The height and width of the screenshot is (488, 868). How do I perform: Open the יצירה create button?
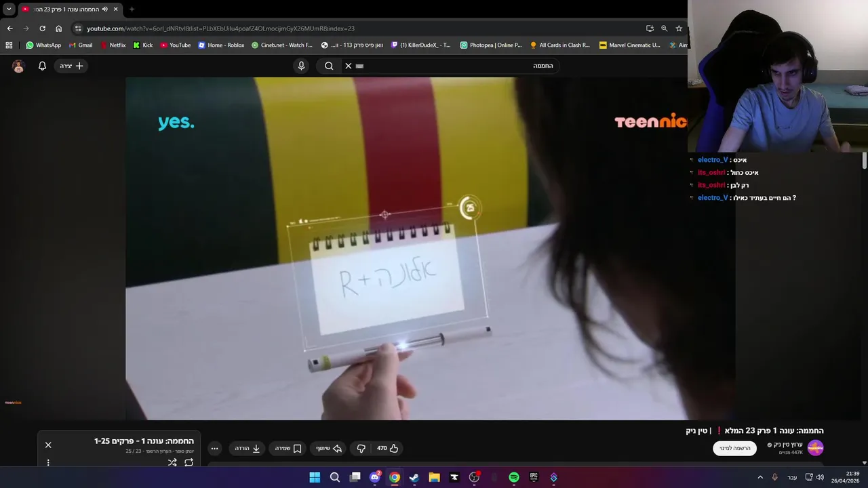pyautogui.click(x=71, y=66)
